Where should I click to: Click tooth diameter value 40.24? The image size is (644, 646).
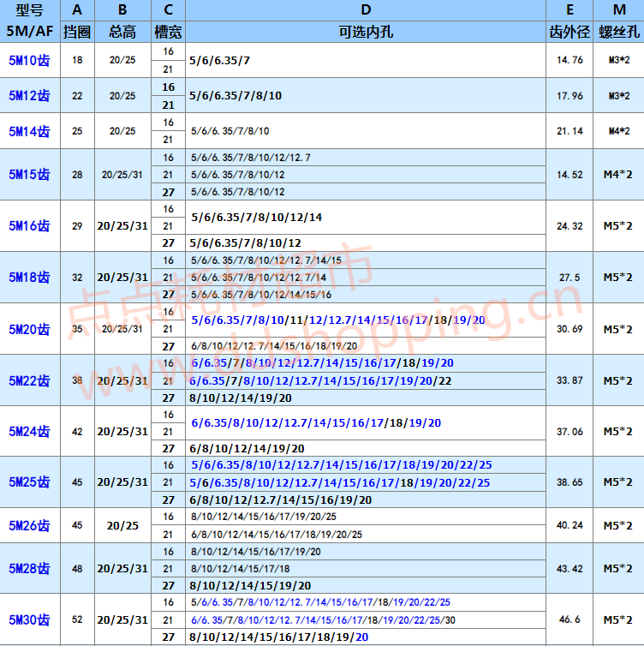pos(569,525)
